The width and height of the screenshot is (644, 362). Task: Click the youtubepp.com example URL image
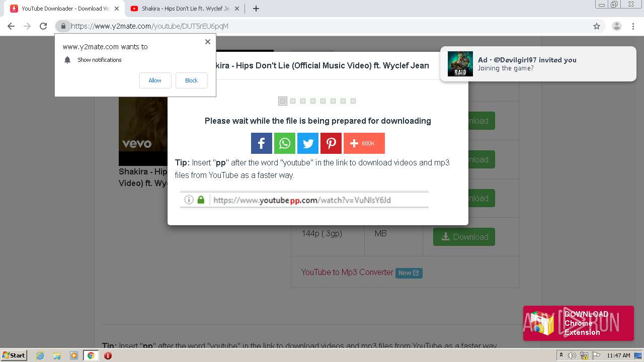pos(304,200)
